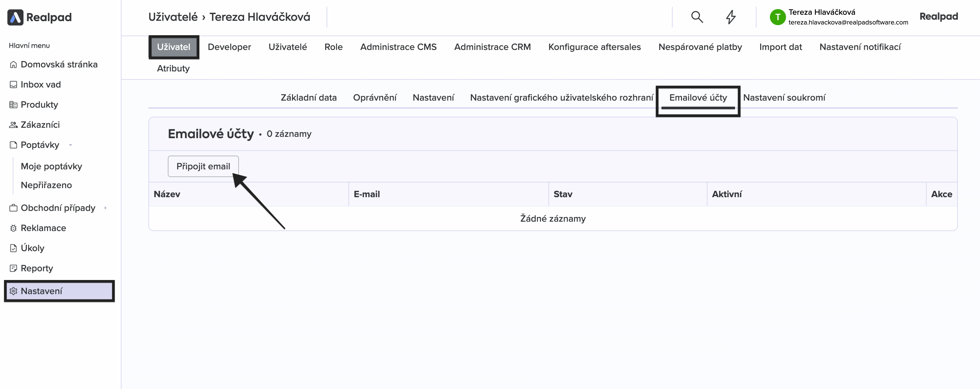This screenshot has width=980, height=389.
Task: Click the Uživatelé breadcrumb link
Action: coord(173,17)
